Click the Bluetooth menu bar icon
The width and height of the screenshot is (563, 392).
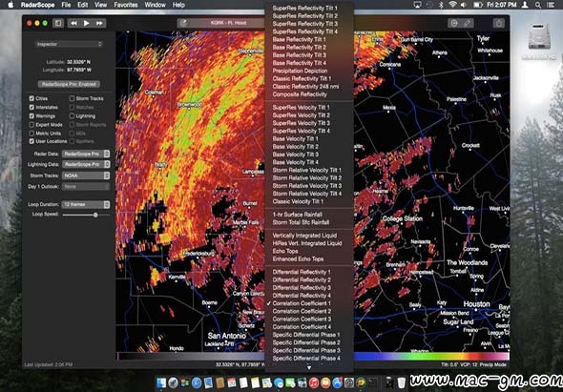point(442,5)
